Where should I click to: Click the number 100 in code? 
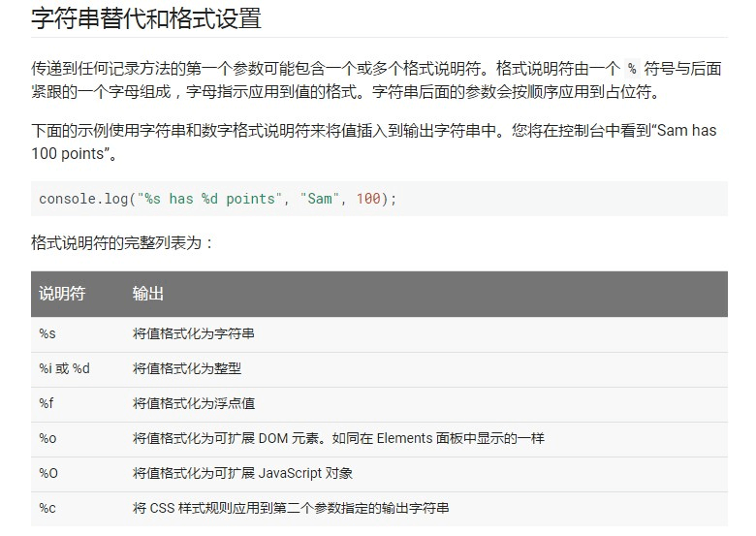tap(368, 199)
